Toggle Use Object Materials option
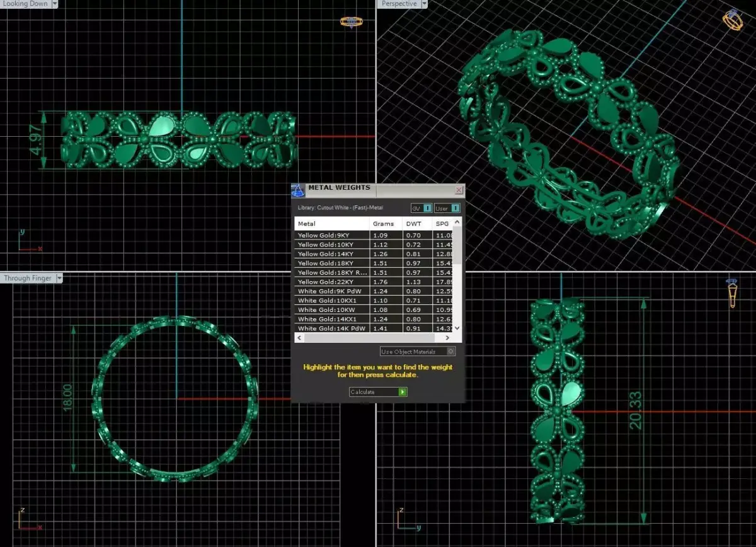This screenshot has height=547, width=756. (417, 352)
